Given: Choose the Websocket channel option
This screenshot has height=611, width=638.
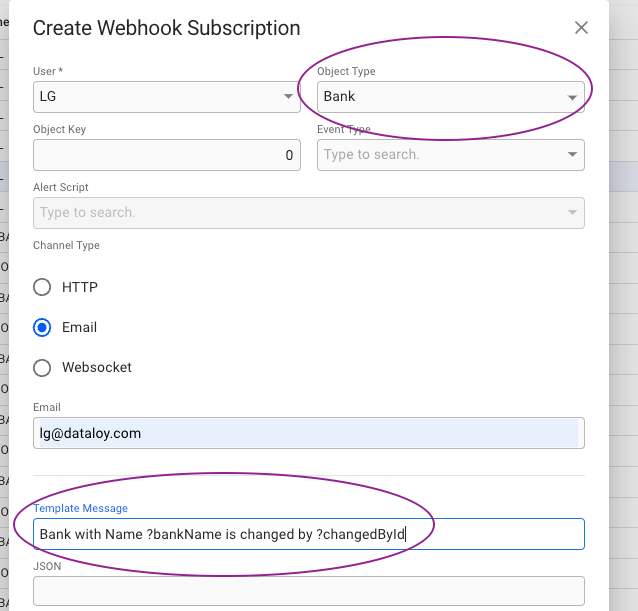Looking at the screenshot, I should [x=42, y=367].
